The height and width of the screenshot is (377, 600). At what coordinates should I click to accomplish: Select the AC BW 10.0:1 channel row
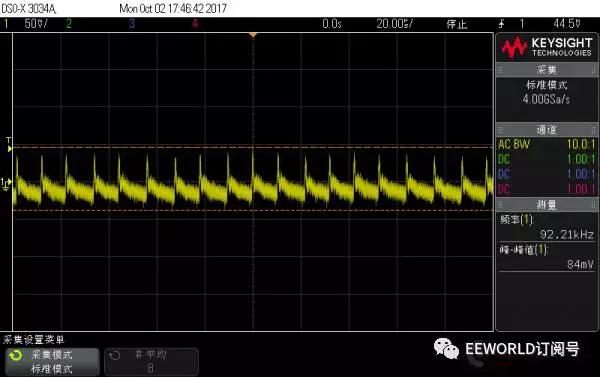pyautogui.click(x=546, y=144)
